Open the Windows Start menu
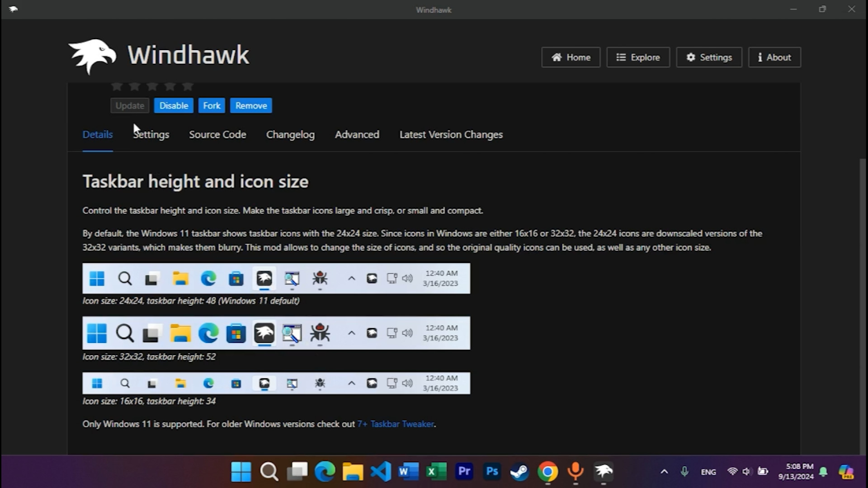The image size is (868, 488). (x=241, y=472)
